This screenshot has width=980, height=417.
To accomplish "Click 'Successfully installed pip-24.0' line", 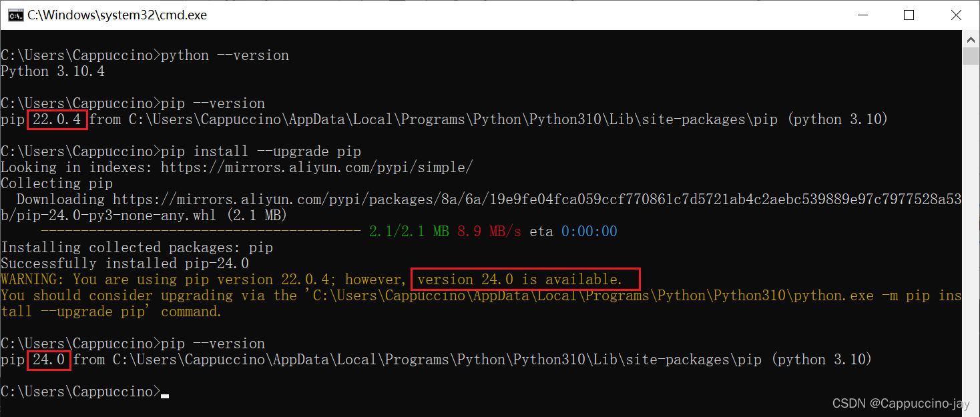I will (x=125, y=264).
